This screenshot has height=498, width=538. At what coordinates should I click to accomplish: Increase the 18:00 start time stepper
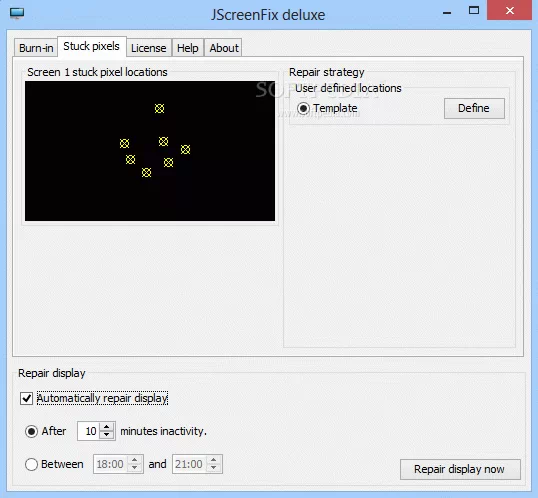(135, 460)
